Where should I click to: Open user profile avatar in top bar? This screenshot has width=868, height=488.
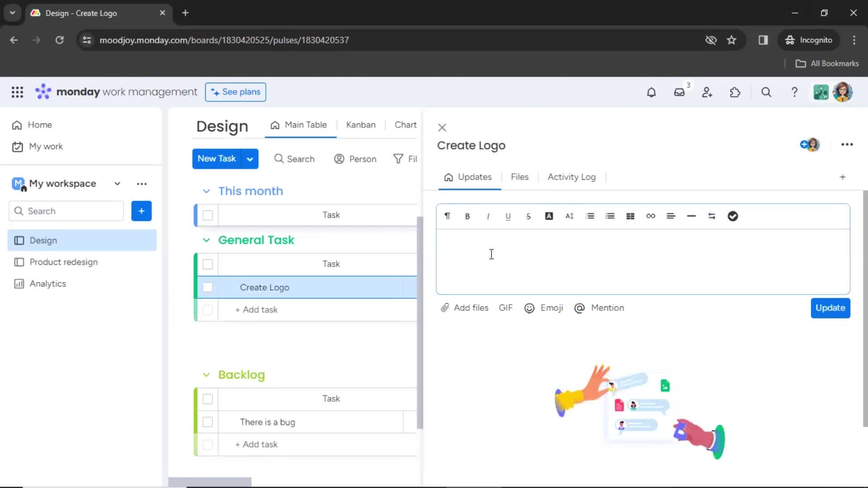(843, 92)
